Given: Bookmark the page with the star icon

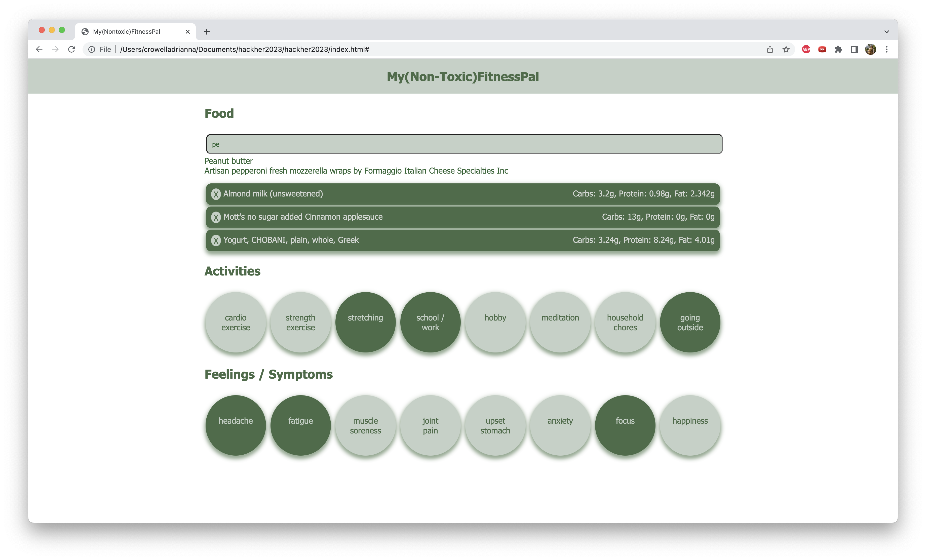Looking at the screenshot, I should [786, 49].
